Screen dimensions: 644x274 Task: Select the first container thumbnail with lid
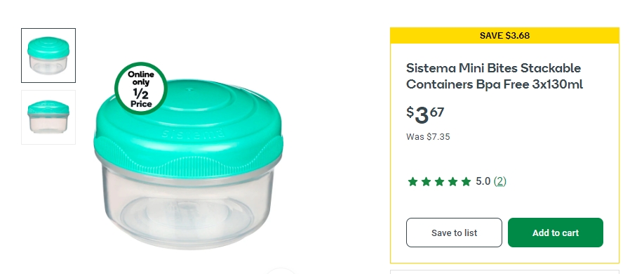[x=48, y=56]
